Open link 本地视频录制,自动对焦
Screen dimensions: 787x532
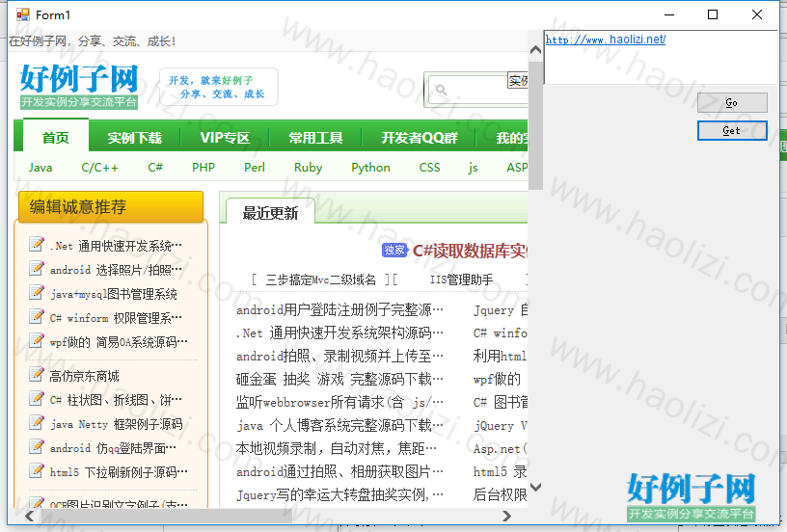coord(337,448)
